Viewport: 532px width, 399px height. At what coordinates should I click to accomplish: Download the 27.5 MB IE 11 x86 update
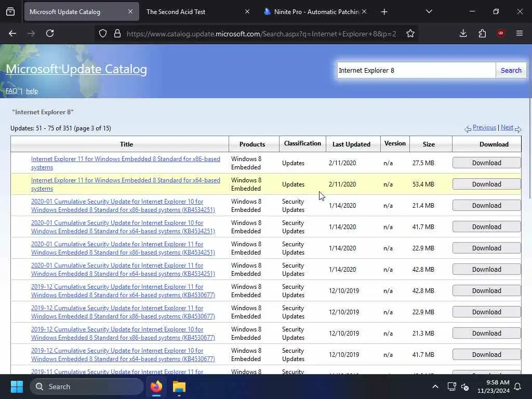(486, 163)
